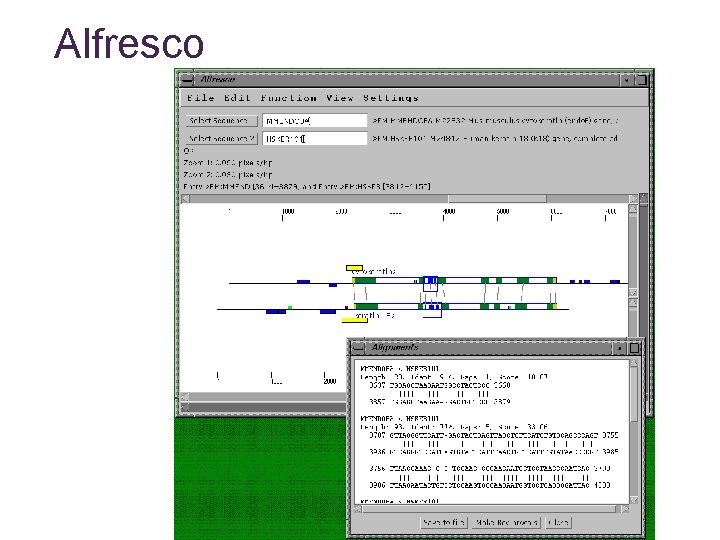Click Save to file in Alignments window
720x540 pixels.
444,523
